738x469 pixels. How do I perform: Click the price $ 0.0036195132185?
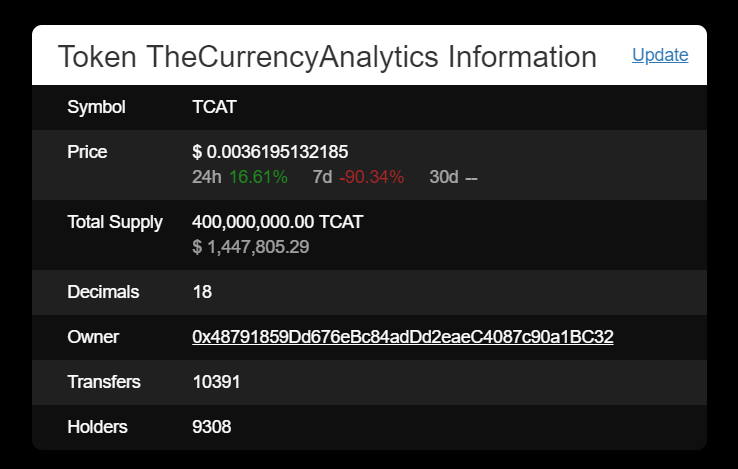pyautogui.click(x=270, y=152)
